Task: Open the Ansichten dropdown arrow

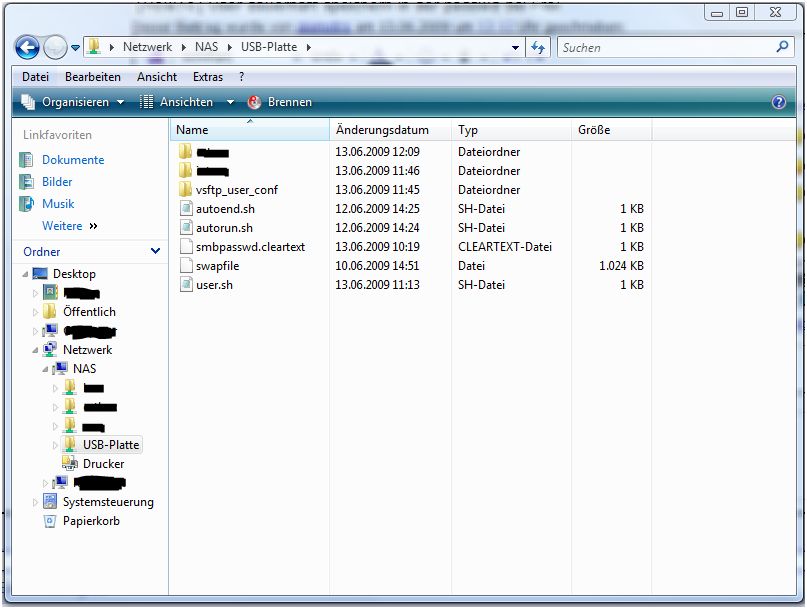Action: tap(230, 102)
